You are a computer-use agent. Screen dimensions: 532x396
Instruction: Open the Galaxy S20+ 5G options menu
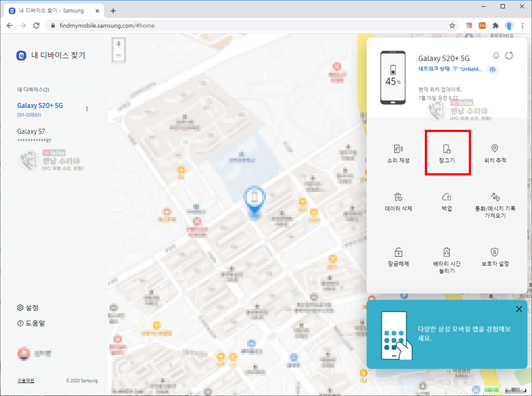coord(87,109)
